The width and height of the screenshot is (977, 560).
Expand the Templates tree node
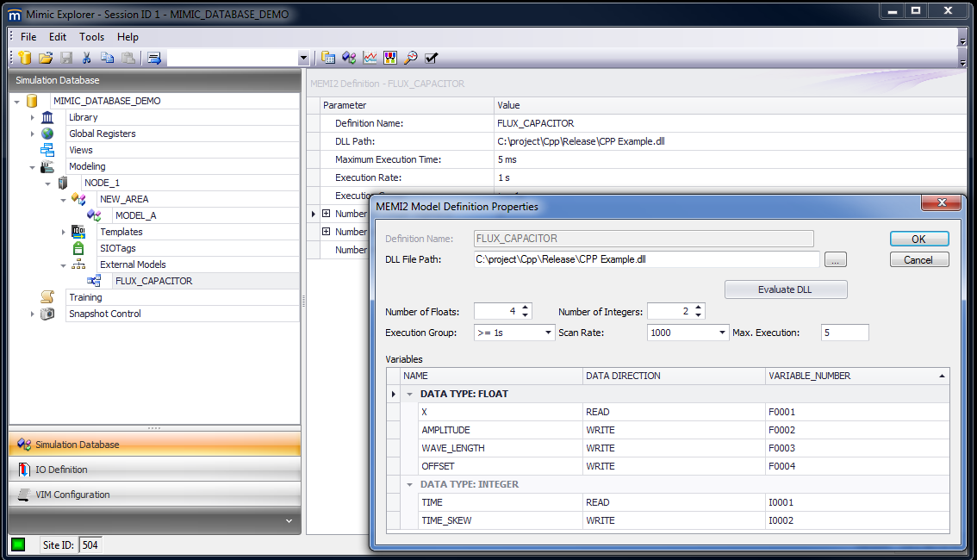[64, 232]
